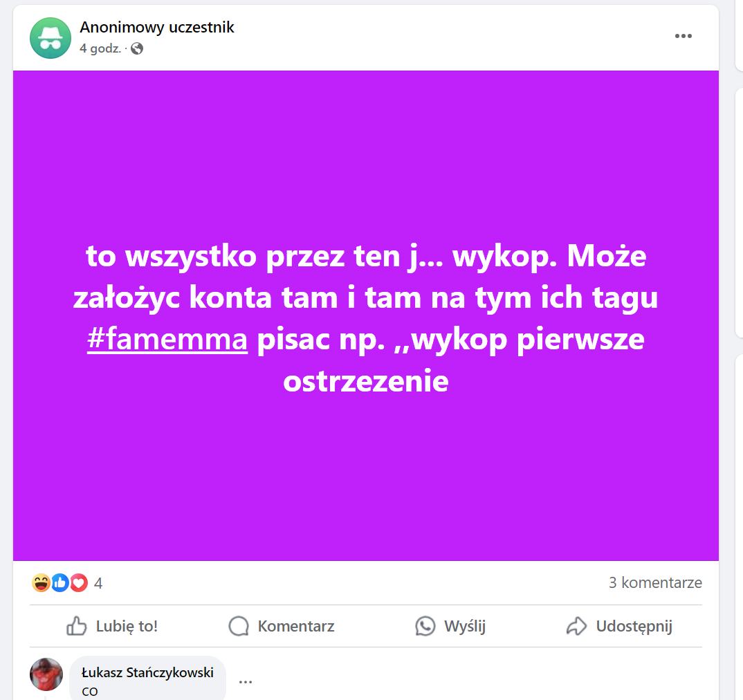Click the anonymous participant avatar icon
This screenshot has height=700, width=743.
(x=51, y=38)
